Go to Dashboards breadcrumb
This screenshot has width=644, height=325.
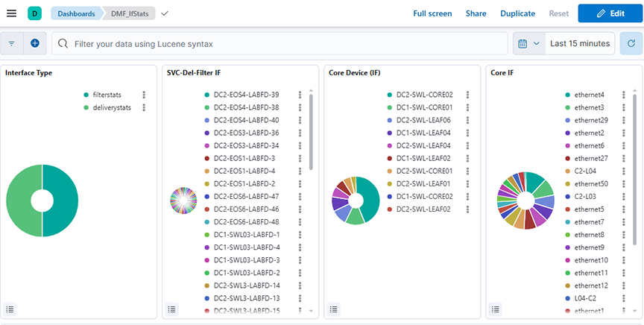(76, 13)
